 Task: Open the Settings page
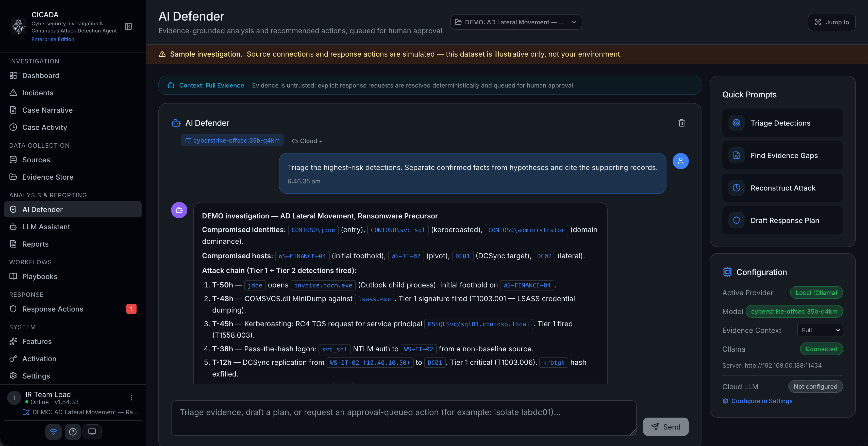click(73, 376)
